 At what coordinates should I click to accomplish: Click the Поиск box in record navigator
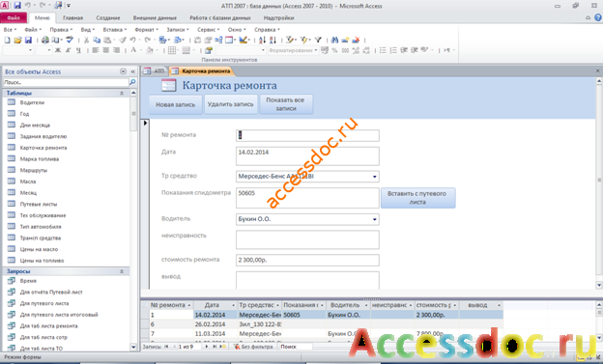coord(296,347)
